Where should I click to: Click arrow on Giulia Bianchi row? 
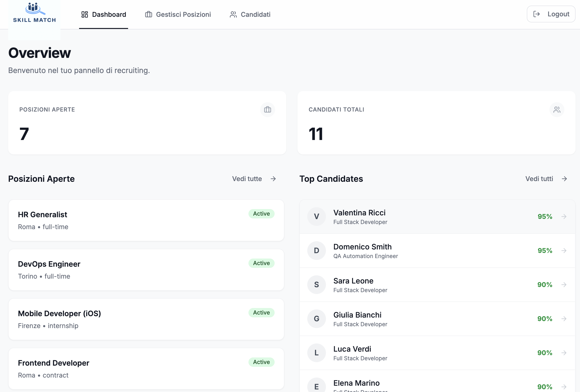564,319
